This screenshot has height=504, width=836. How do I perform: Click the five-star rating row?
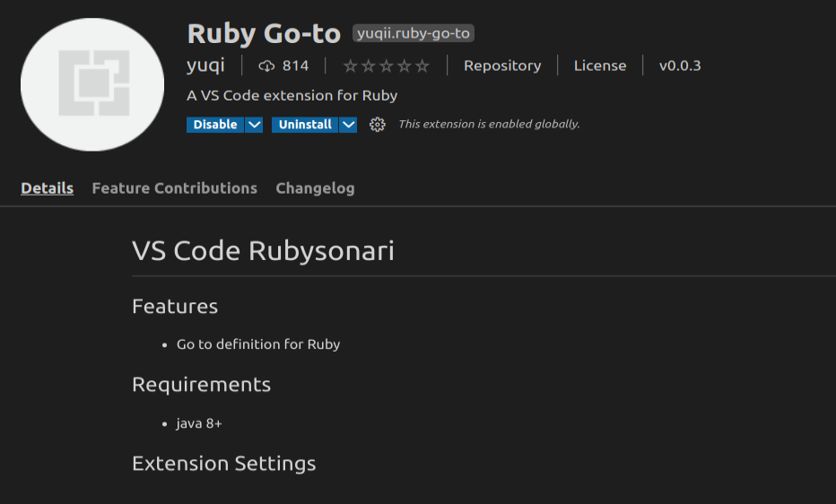pyautogui.click(x=386, y=66)
